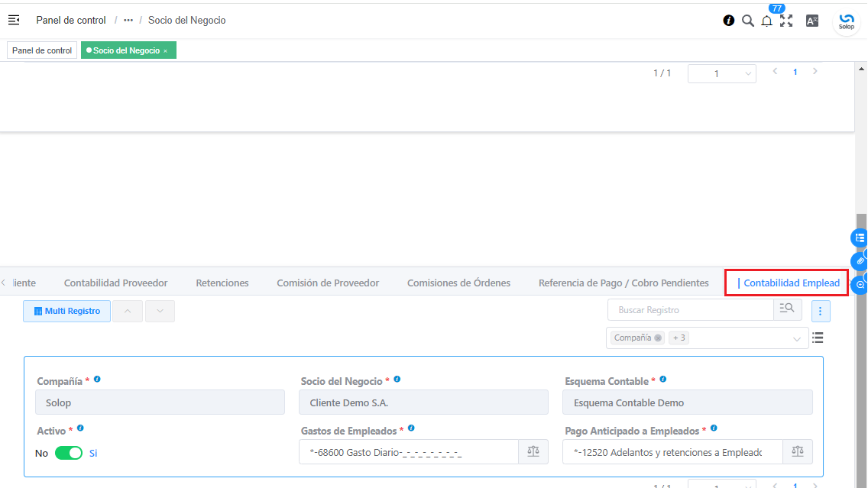Open the top page-size dropdown showing 1
Viewport: 868px width, 488px height.
(x=722, y=73)
